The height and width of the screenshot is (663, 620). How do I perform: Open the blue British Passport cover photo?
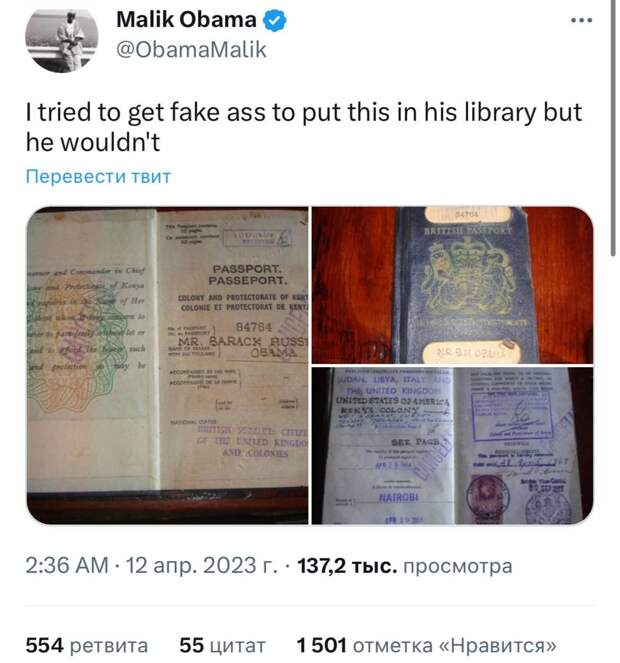tap(453, 285)
